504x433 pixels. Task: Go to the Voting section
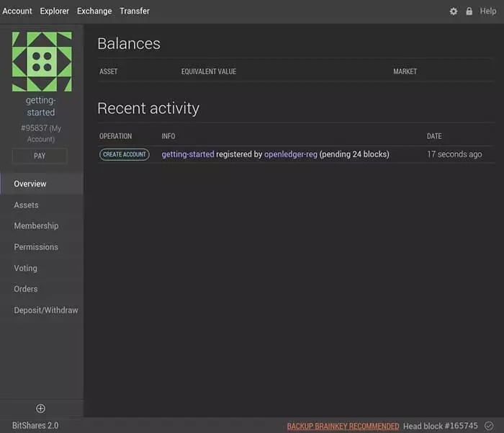point(25,268)
